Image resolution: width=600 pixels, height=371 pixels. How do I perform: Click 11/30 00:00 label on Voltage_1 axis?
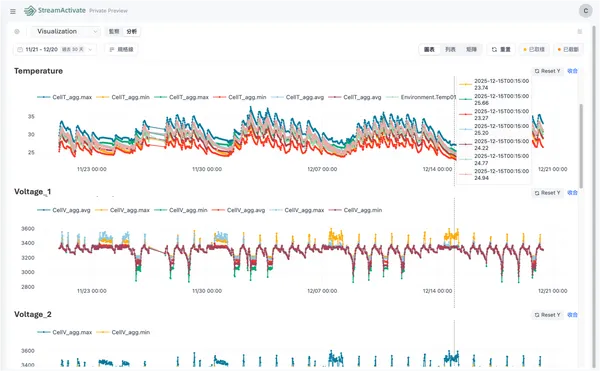pos(207,291)
